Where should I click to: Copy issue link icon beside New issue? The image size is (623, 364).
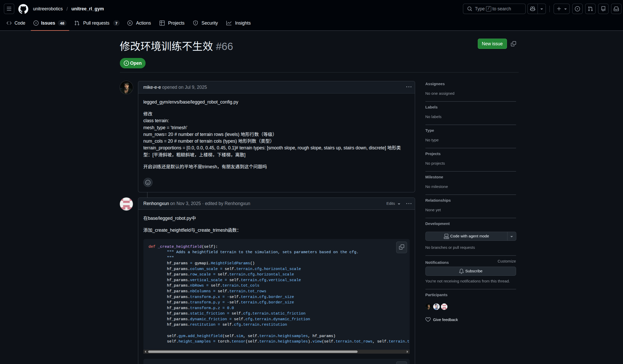coord(513,44)
